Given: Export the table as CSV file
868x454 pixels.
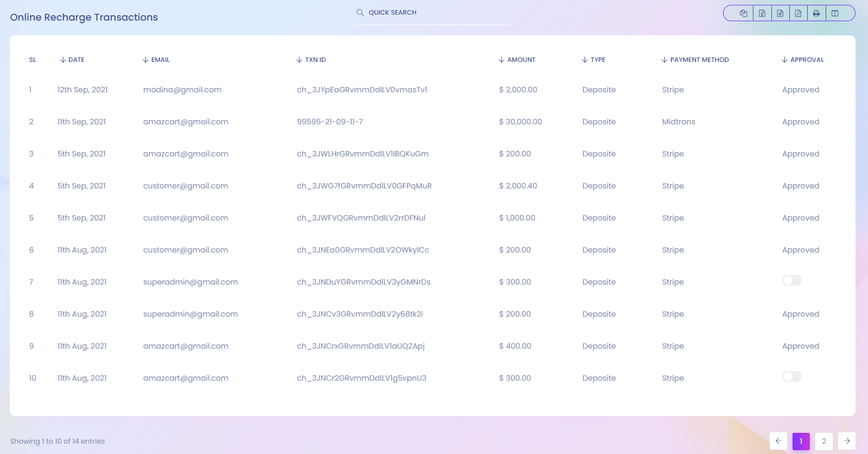Looking at the screenshot, I should 780,13.
